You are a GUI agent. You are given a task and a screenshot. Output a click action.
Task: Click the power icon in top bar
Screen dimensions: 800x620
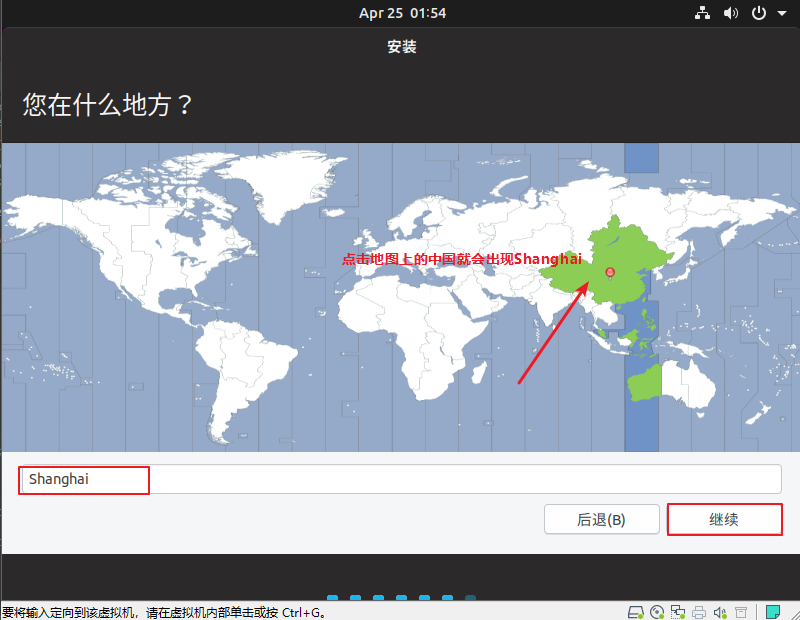pos(759,13)
